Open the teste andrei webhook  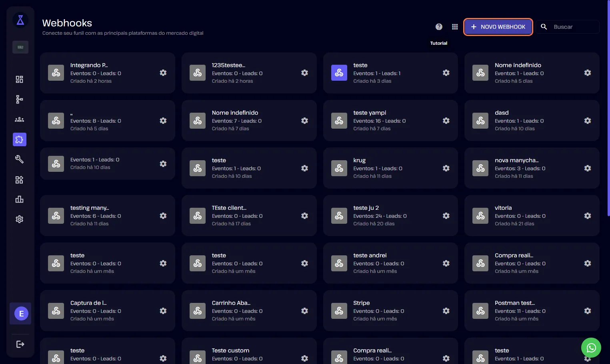point(390,263)
